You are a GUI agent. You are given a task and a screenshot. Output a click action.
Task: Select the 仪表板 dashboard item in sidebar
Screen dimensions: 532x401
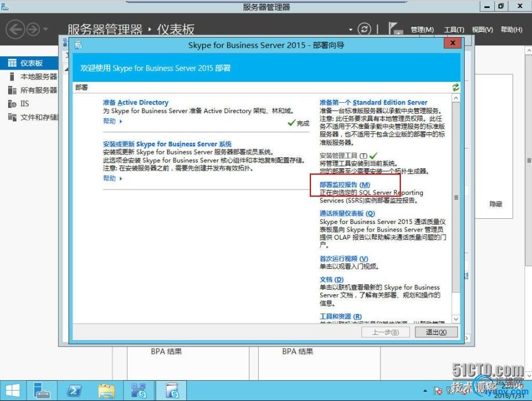(x=29, y=63)
